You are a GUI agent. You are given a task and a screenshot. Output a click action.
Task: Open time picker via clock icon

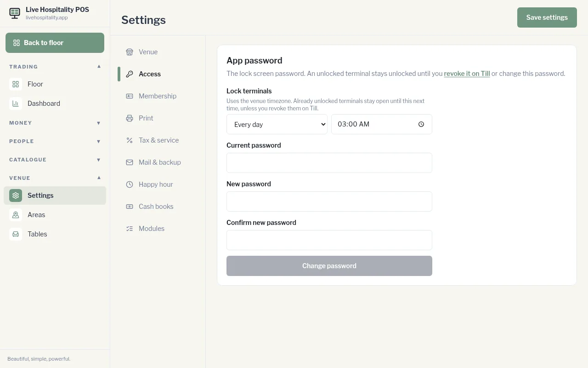tap(421, 124)
